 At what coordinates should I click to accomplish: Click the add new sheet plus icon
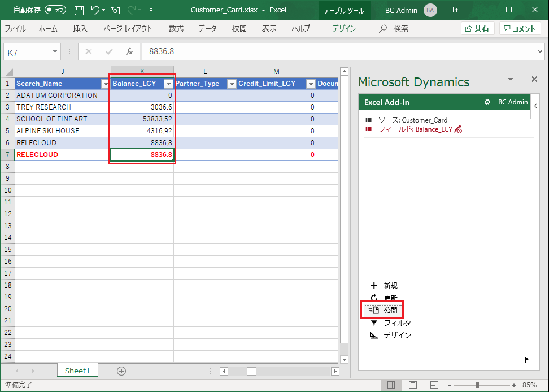[121, 371]
